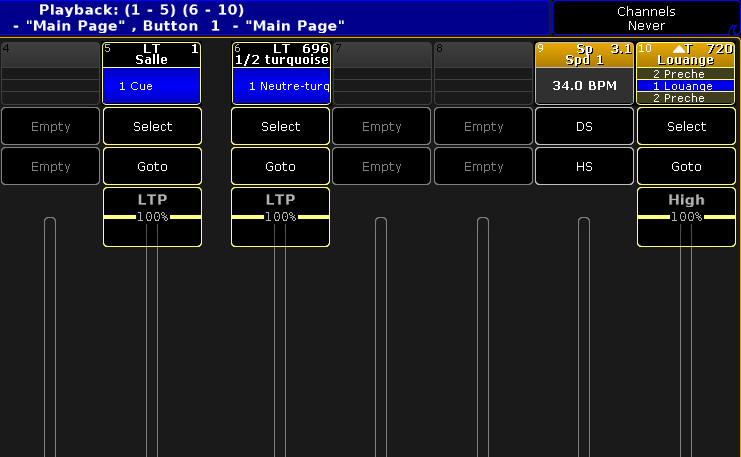Click the 34.0 BPM speed display
The width and height of the screenshot is (741, 457).
tap(584, 86)
